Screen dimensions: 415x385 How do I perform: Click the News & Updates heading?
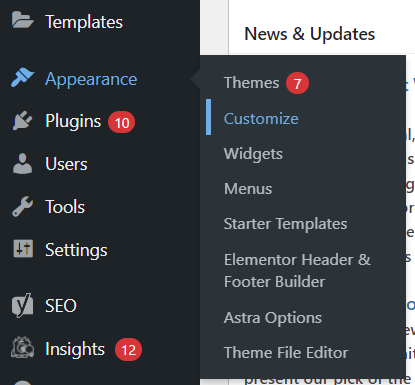(310, 34)
